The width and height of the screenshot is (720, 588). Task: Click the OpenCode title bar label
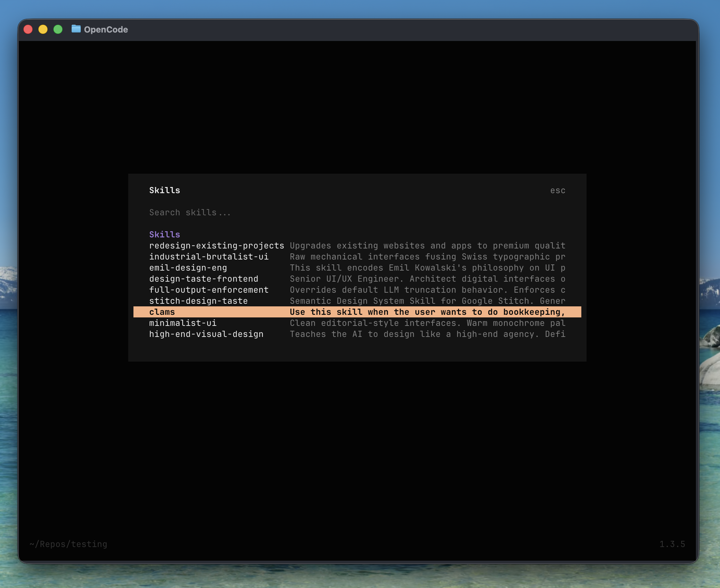(x=106, y=29)
